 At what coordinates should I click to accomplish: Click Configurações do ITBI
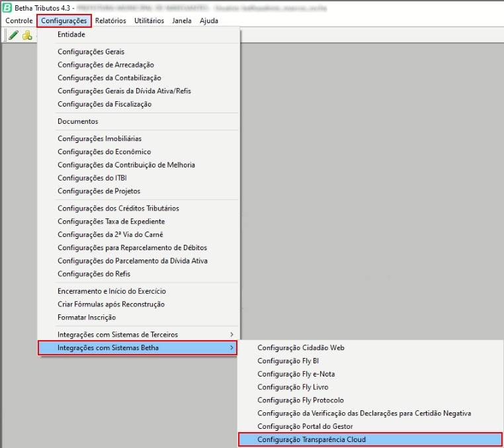(x=95, y=178)
